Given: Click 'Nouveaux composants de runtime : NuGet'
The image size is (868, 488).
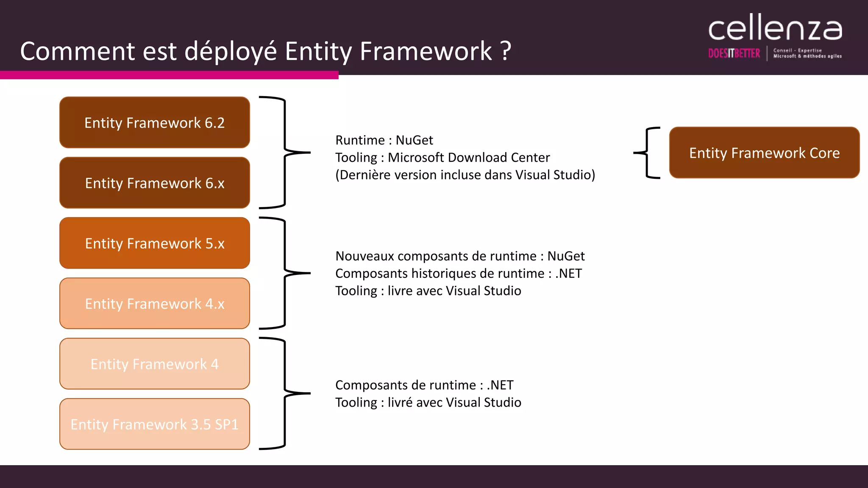Looking at the screenshot, I should [460, 256].
